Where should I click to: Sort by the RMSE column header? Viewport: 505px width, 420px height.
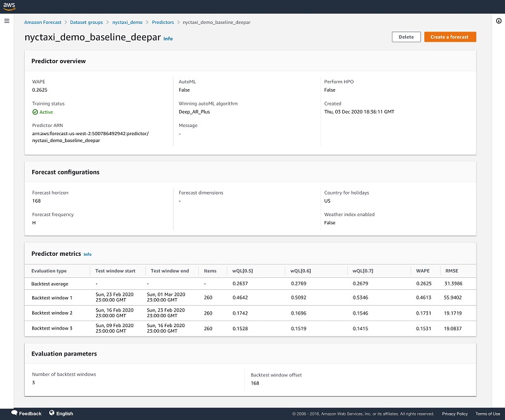pos(451,271)
